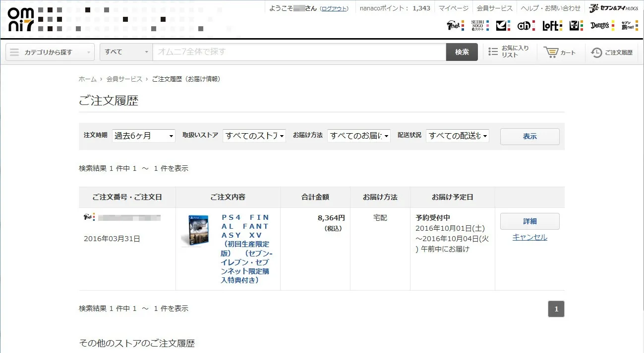Click the 検索 search button
Image resolution: width=644 pixels, height=353 pixels.
[462, 52]
